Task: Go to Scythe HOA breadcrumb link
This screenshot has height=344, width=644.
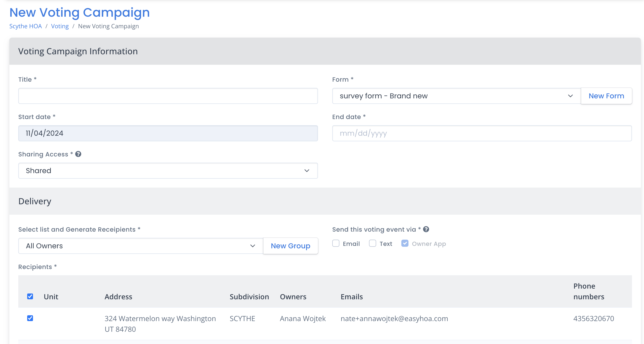Action: (x=25, y=26)
